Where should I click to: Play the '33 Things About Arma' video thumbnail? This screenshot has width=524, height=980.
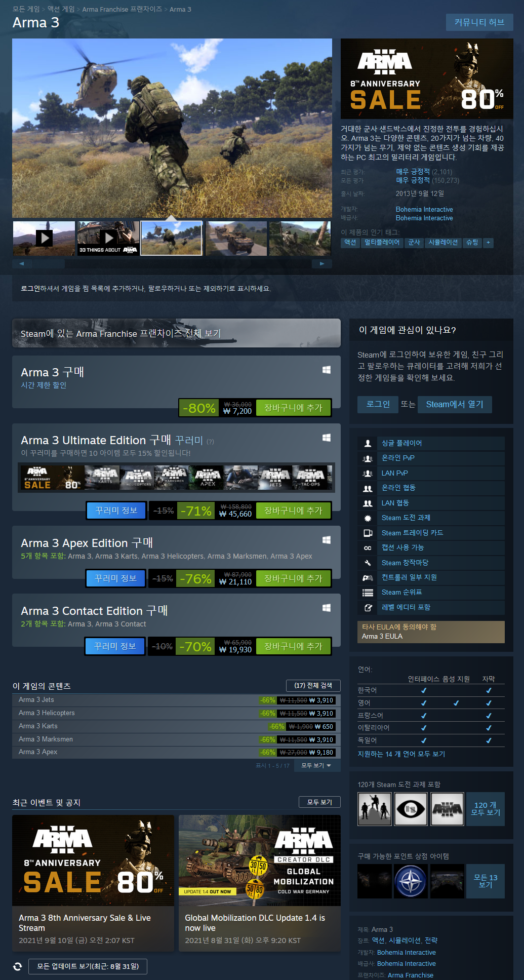pyautogui.click(x=108, y=238)
